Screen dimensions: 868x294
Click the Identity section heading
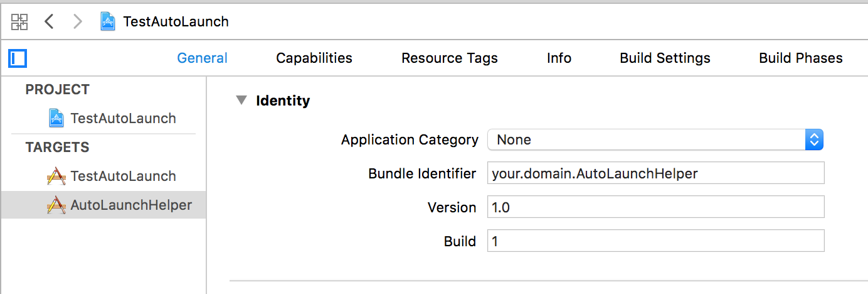pyautogui.click(x=283, y=101)
